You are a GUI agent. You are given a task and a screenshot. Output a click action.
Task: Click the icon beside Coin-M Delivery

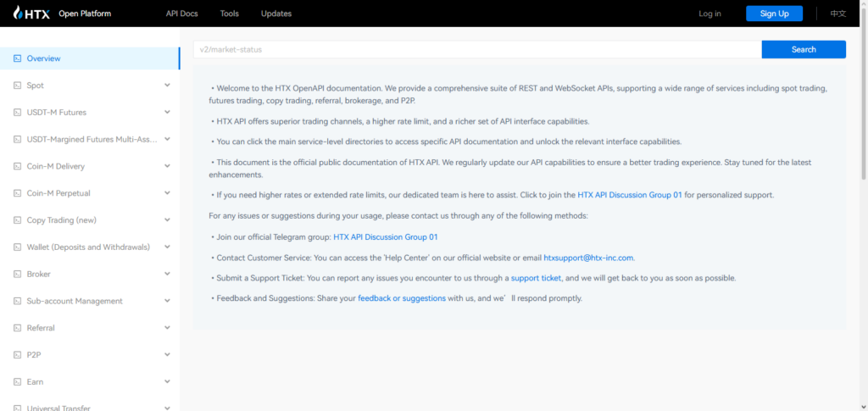[17, 166]
